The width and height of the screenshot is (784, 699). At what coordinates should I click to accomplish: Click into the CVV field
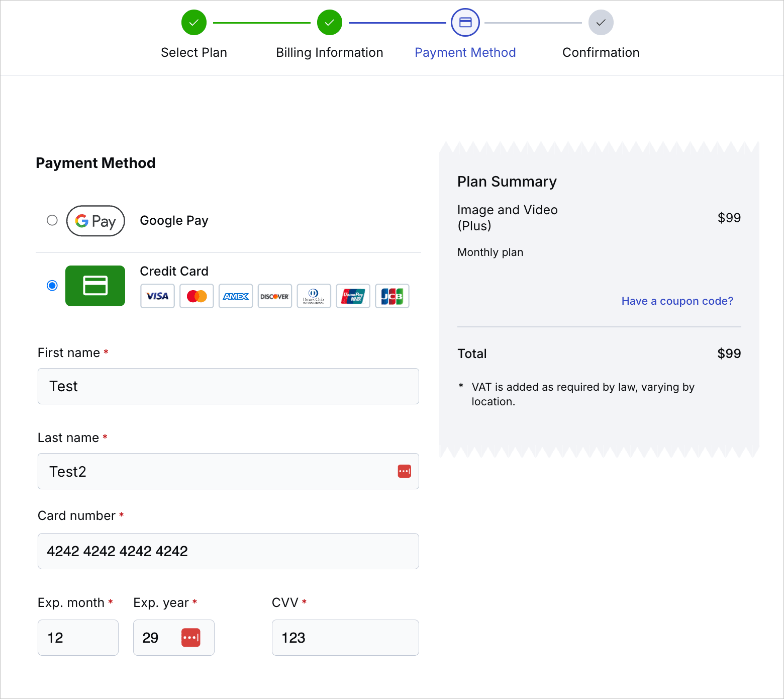coord(345,638)
